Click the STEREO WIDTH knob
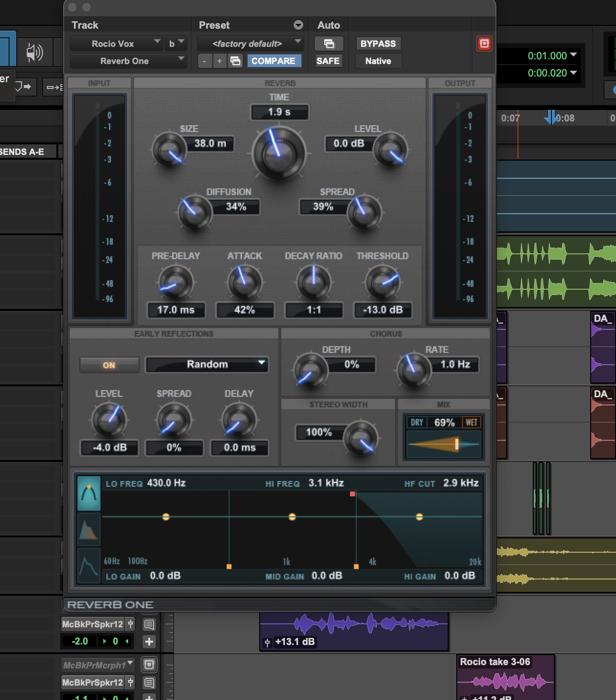 point(361,438)
